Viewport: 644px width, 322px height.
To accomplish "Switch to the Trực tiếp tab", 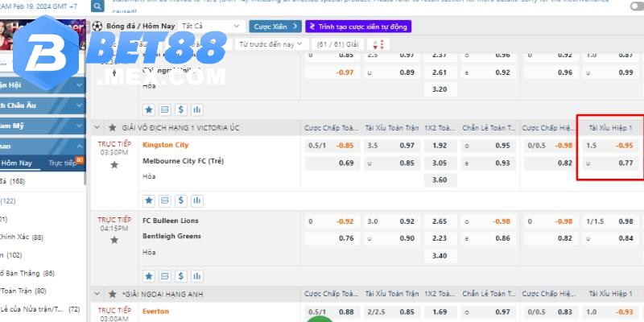I will pos(64,163).
